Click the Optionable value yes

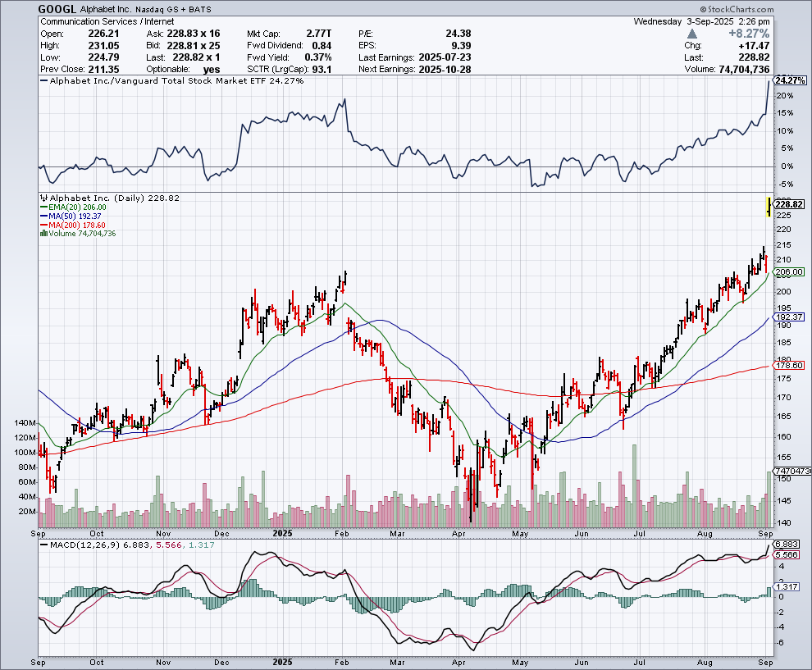pyautogui.click(x=212, y=70)
